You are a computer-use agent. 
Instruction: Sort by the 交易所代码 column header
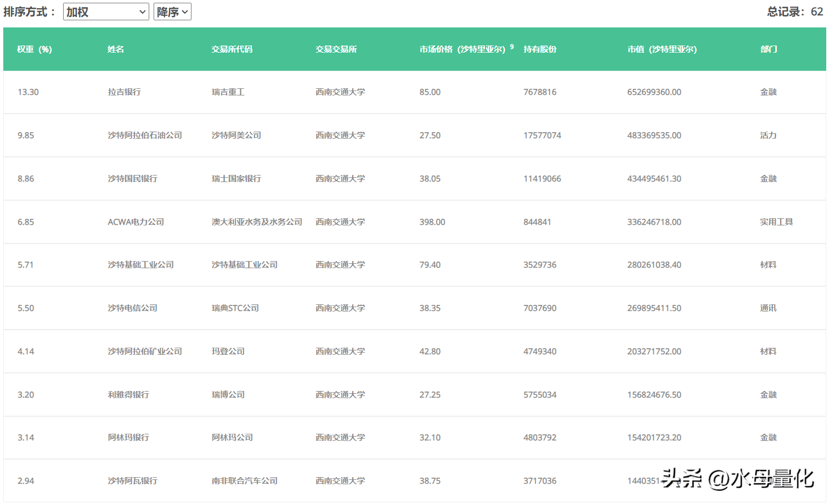click(232, 49)
